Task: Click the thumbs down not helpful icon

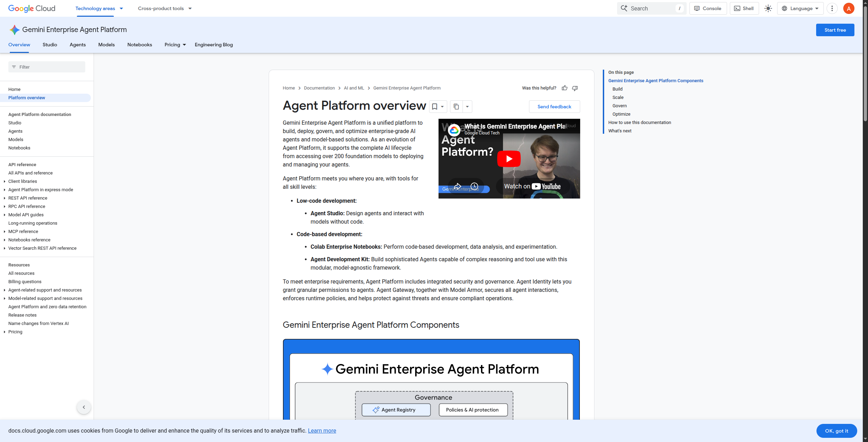Action: 575,88
